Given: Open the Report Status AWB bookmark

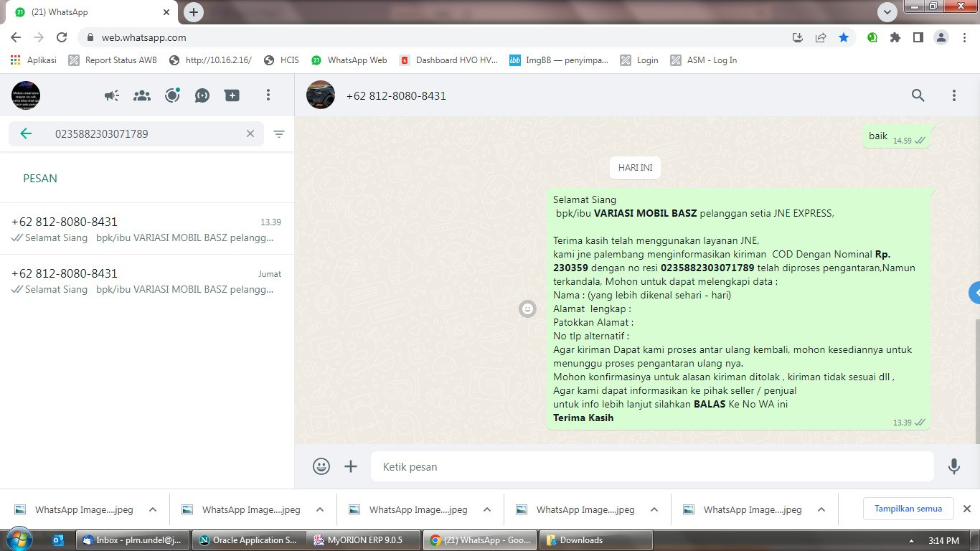Looking at the screenshot, I should pos(113,60).
